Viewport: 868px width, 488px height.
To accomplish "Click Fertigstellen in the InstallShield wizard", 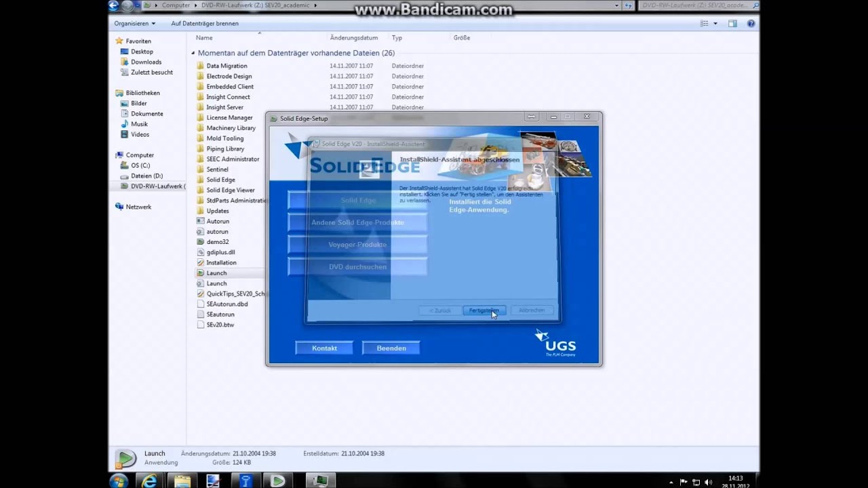I will click(x=484, y=310).
